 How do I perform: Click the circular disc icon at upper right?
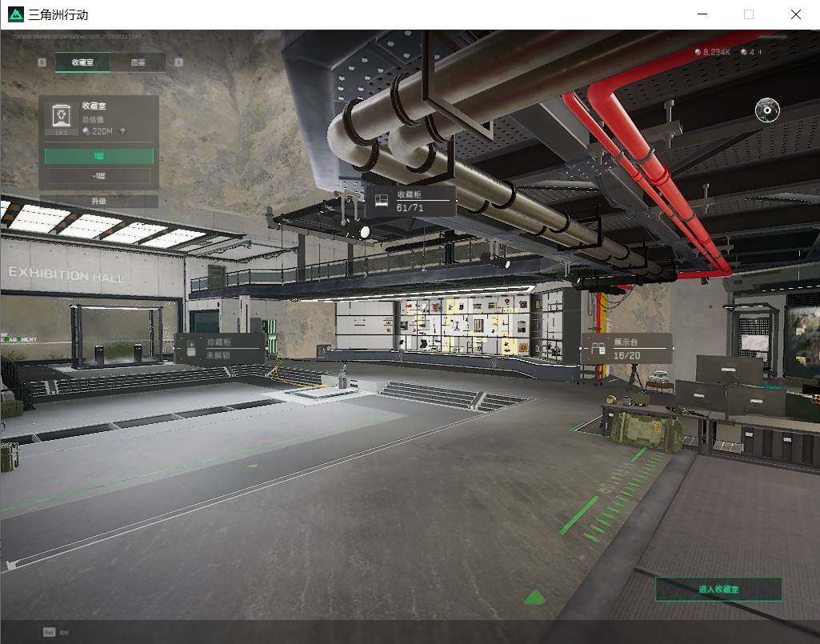coord(767,110)
